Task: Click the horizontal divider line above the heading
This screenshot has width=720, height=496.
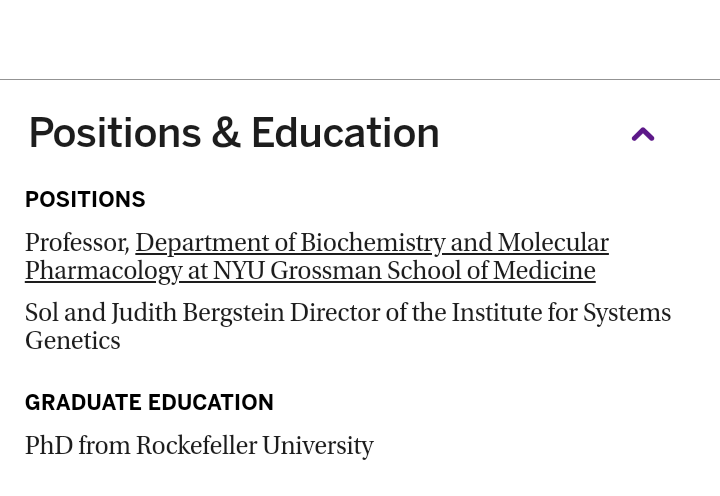Action: 360,79
